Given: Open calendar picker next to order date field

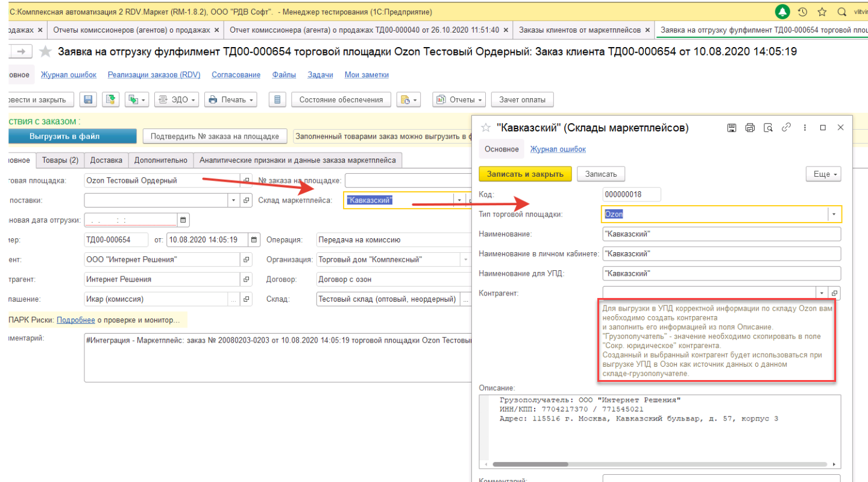Looking at the screenshot, I should tap(254, 240).
